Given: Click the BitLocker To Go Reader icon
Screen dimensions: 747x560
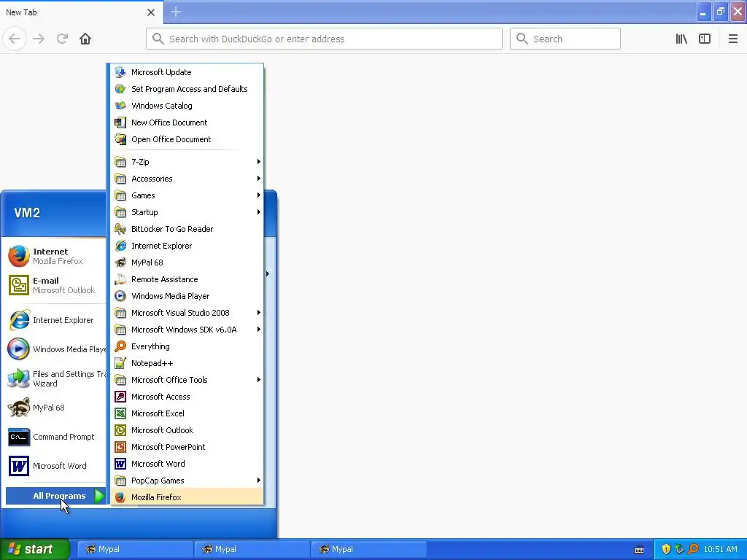Looking at the screenshot, I should pyautogui.click(x=120, y=229).
